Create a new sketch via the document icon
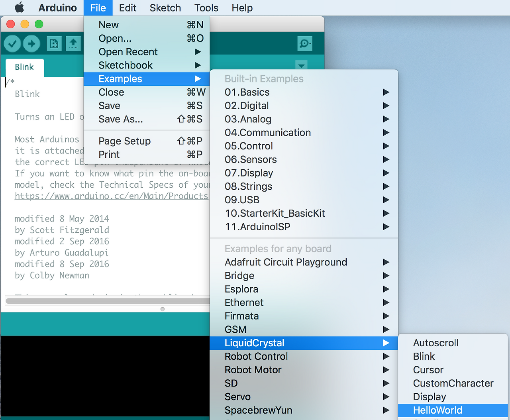This screenshot has width=510, height=420. click(x=55, y=44)
